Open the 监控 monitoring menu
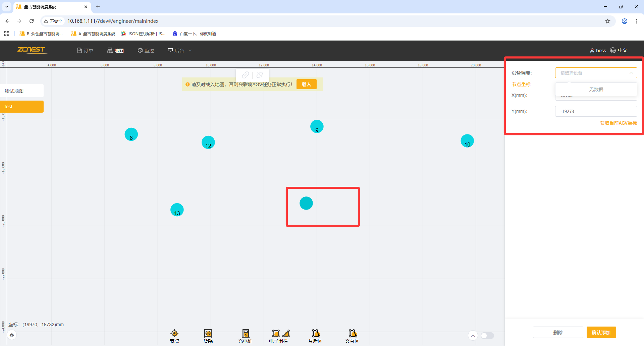Image resolution: width=644 pixels, height=346 pixels. point(146,51)
